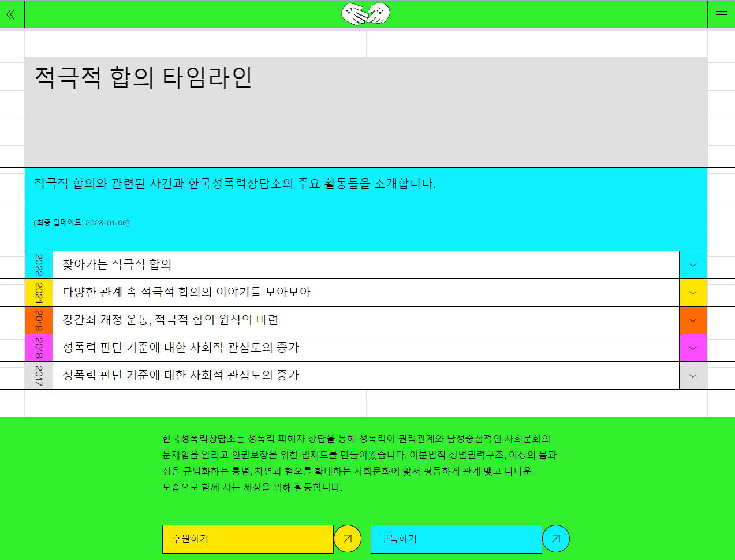Viewport: 735px width, 560px height.
Task: Expand the 2017 row gray chevron
Action: click(x=693, y=376)
